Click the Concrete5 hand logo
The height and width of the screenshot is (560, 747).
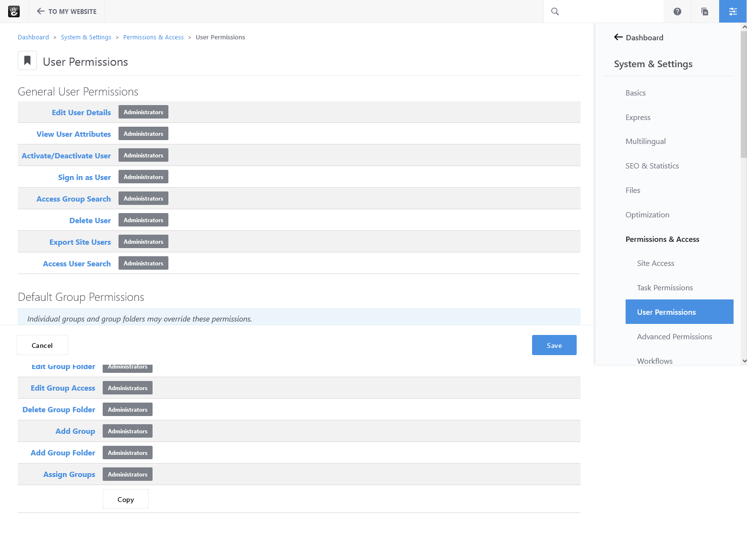(14, 11)
